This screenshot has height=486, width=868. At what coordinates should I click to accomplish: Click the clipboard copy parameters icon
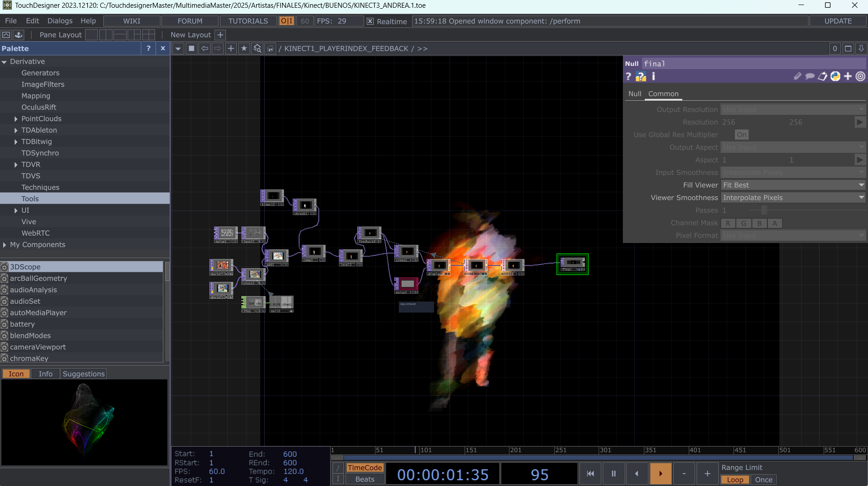click(822, 76)
